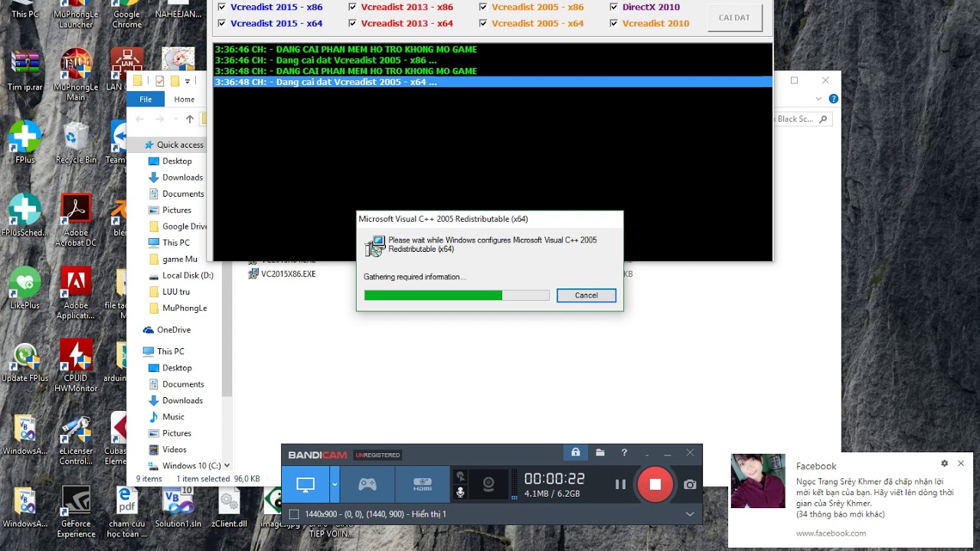This screenshot has width=980, height=551.
Task: Open game Mu folder in sidebar
Action: tap(179, 259)
